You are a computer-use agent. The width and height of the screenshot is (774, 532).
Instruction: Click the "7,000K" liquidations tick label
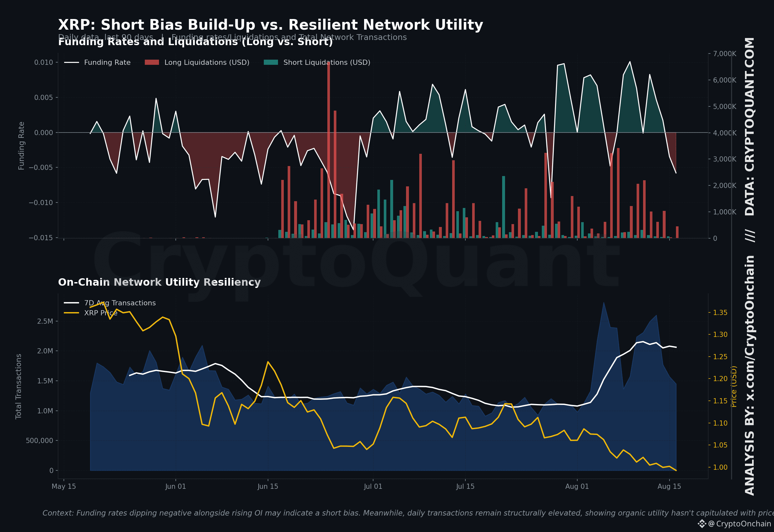pyautogui.click(x=725, y=54)
